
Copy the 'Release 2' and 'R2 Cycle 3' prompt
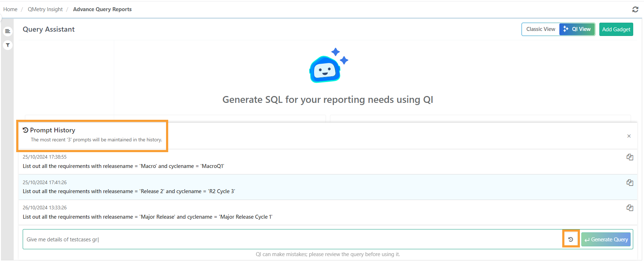(x=630, y=183)
